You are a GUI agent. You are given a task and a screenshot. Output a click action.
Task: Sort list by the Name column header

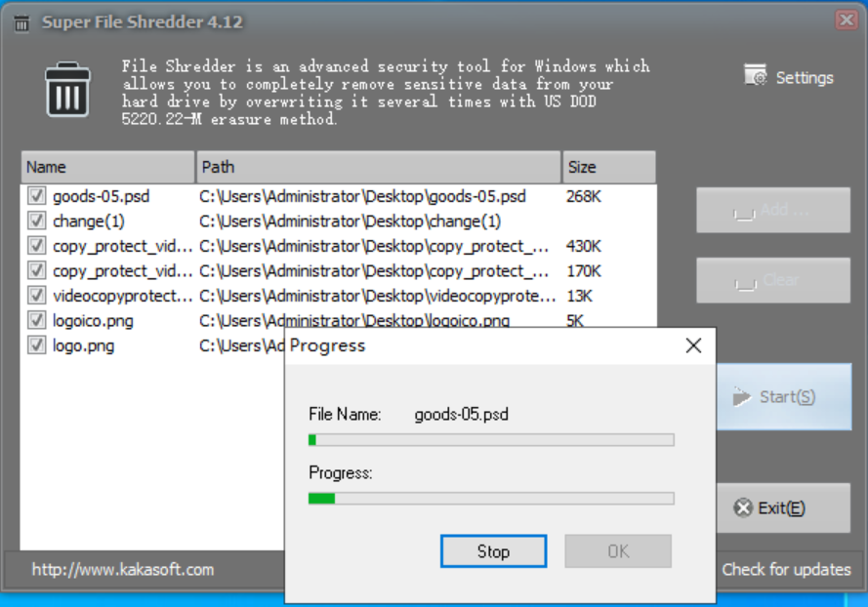[108, 167]
